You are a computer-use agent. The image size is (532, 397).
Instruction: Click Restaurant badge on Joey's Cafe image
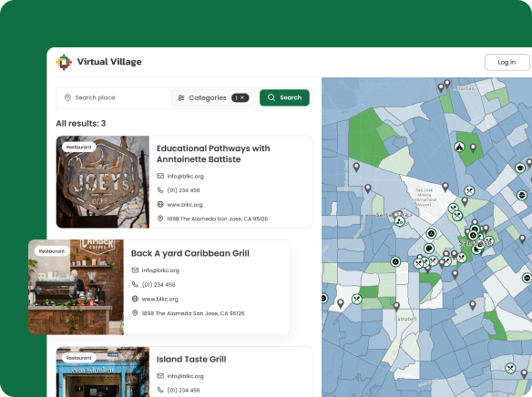78,148
